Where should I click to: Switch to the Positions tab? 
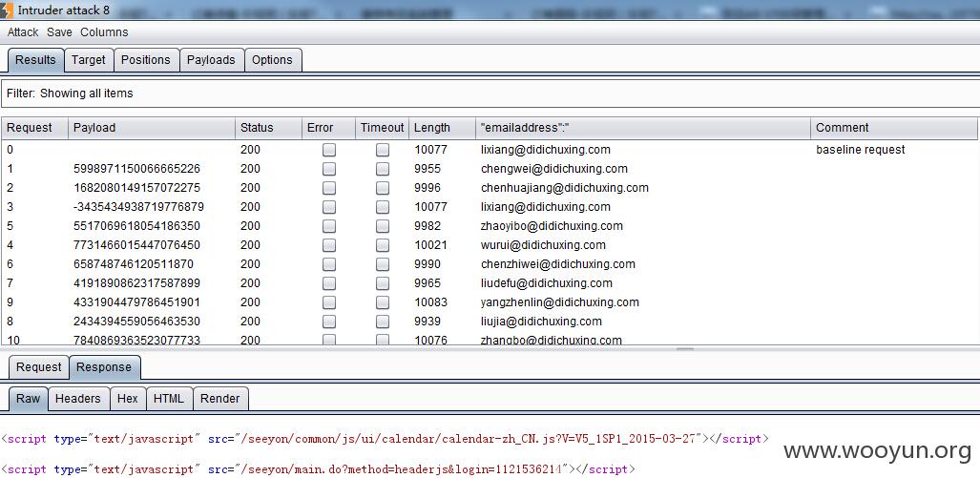(146, 60)
